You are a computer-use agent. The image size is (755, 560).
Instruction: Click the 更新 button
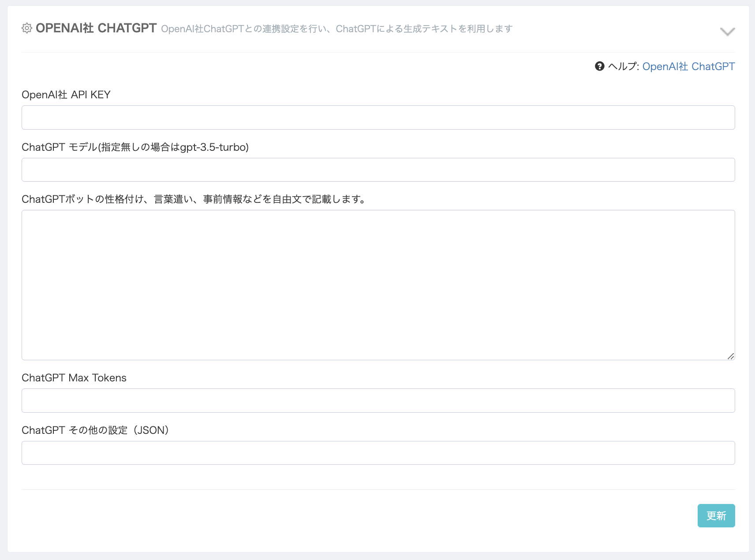[x=716, y=515]
